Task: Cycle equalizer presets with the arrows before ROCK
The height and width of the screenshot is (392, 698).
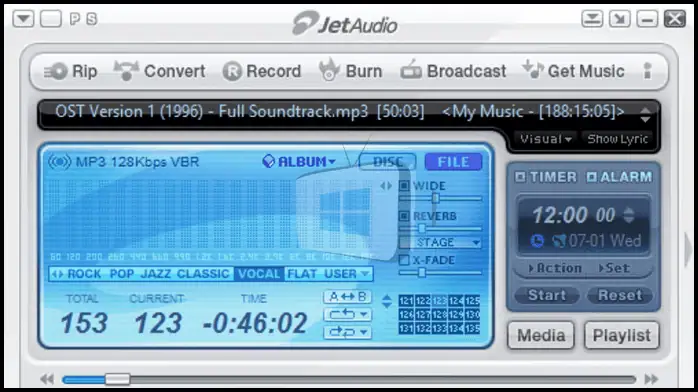Action: click(57, 274)
